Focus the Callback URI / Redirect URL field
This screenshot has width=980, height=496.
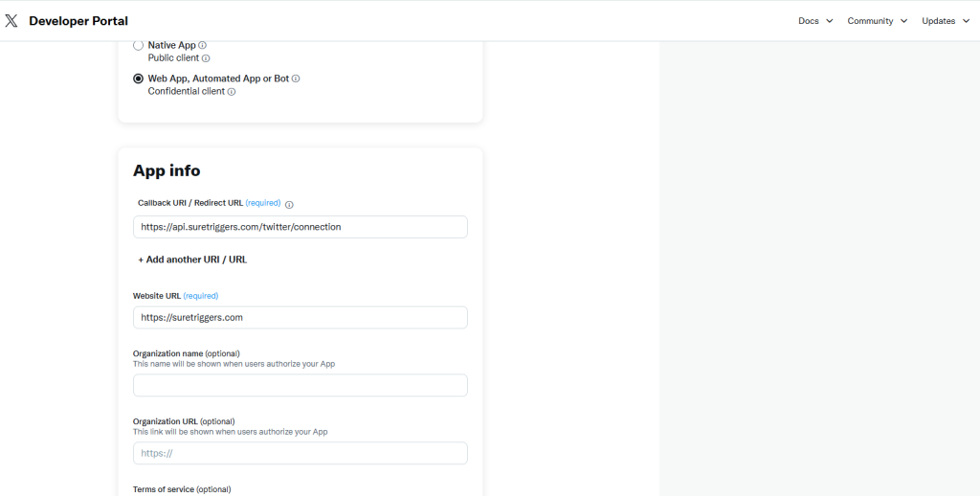pos(300,227)
